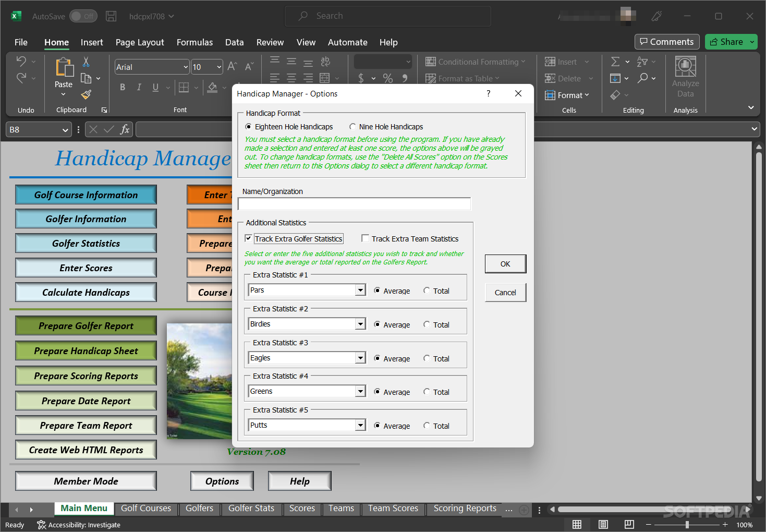Click the Clear eraser icon
766x532 pixels.
pos(615,95)
